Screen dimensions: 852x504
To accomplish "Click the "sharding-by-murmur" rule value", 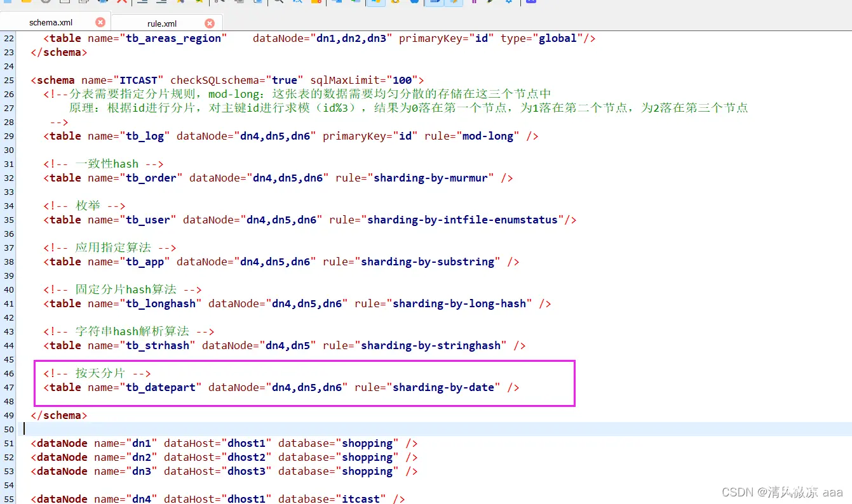I will pyautogui.click(x=431, y=178).
